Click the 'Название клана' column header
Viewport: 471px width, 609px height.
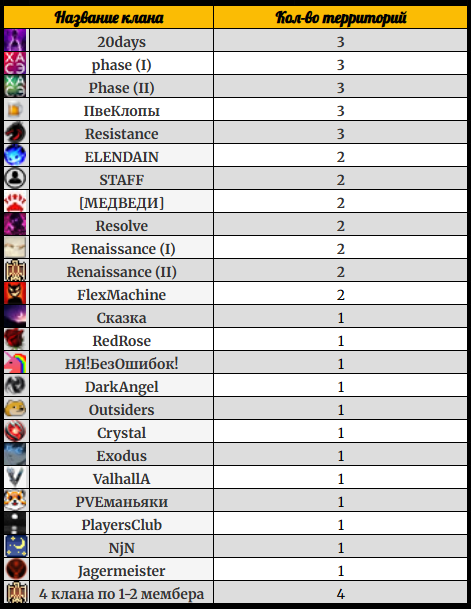109,17
